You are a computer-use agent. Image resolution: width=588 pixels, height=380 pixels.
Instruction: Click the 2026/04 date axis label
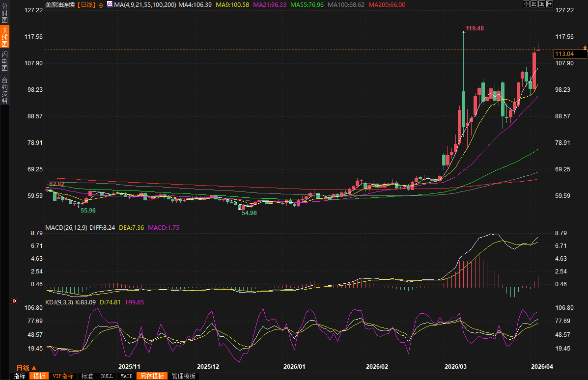[542, 367]
